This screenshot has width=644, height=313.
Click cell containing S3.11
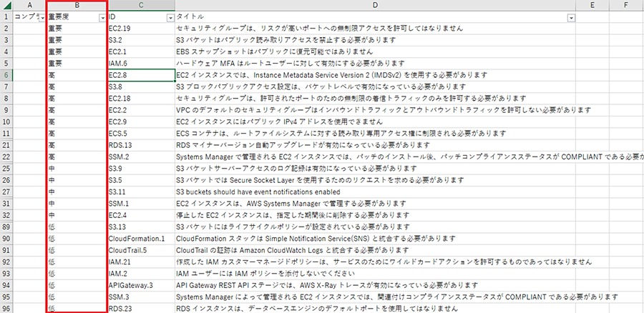(141, 192)
